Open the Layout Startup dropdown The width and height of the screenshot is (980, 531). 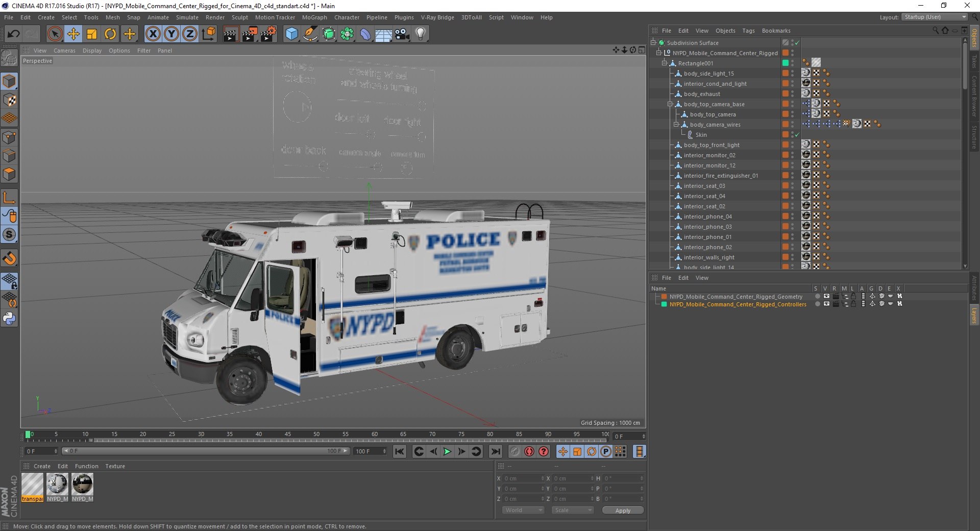click(x=935, y=17)
